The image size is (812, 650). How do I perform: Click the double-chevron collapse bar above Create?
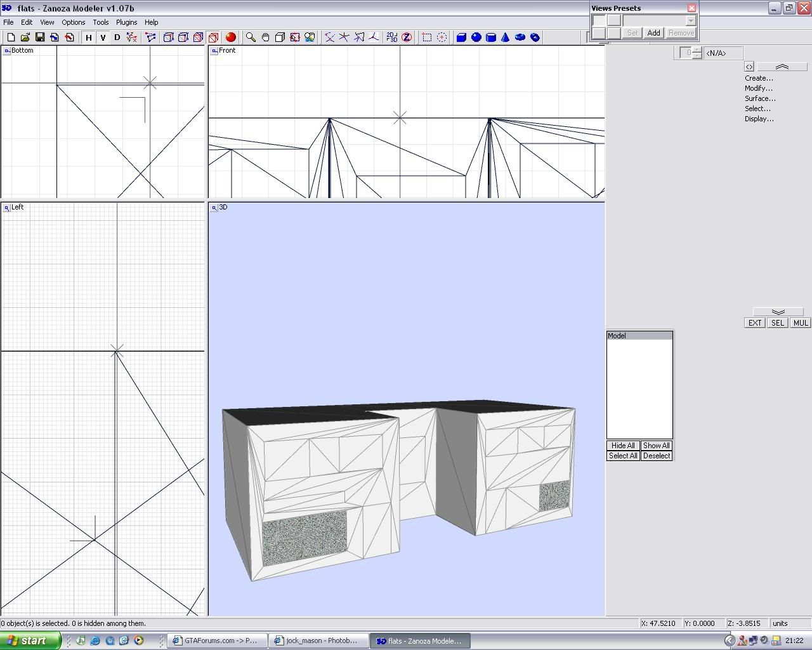tap(782, 67)
